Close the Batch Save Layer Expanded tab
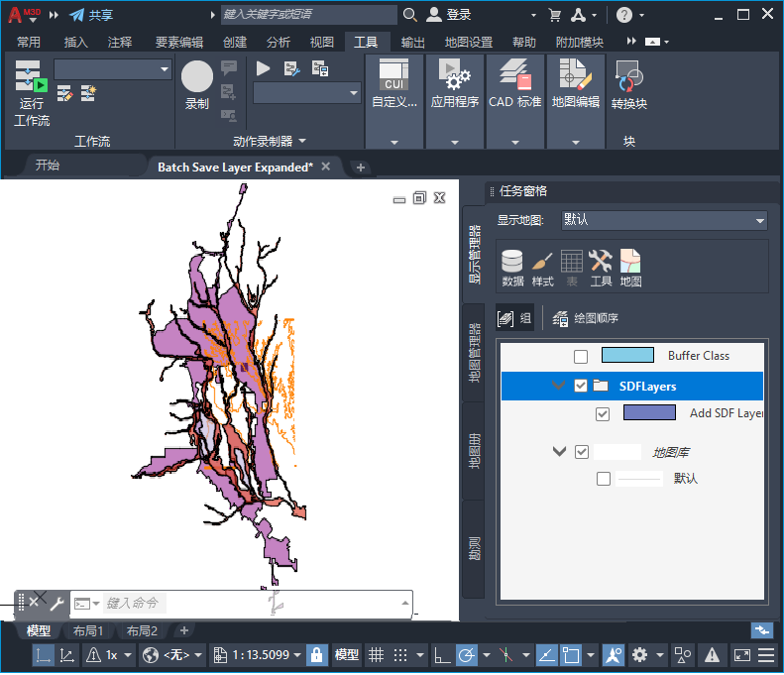Screen dimensions: 784x675 coord(325,167)
